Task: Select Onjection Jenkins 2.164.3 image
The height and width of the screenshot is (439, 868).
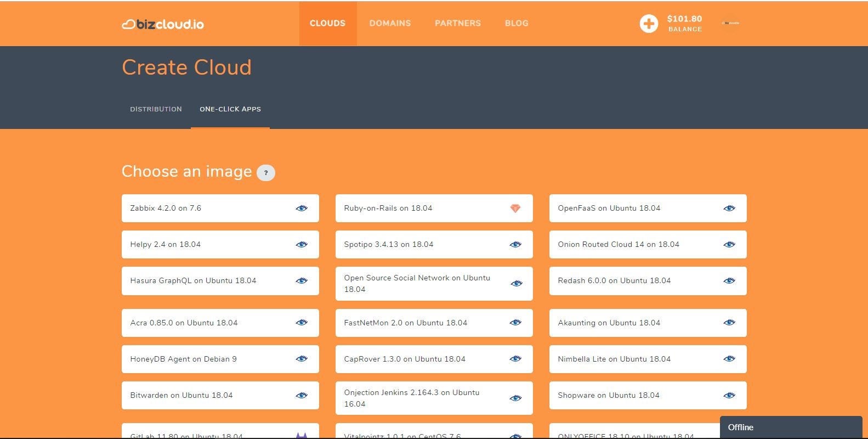Action: (x=434, y=398)
